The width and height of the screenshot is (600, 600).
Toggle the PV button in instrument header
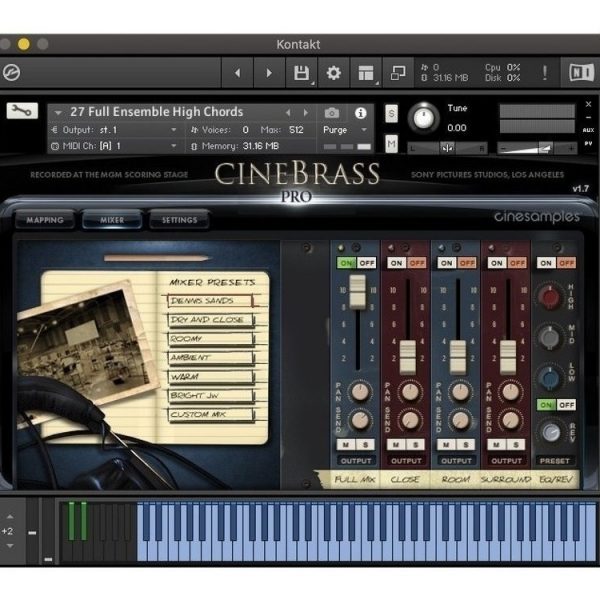(x=588, y=143)
